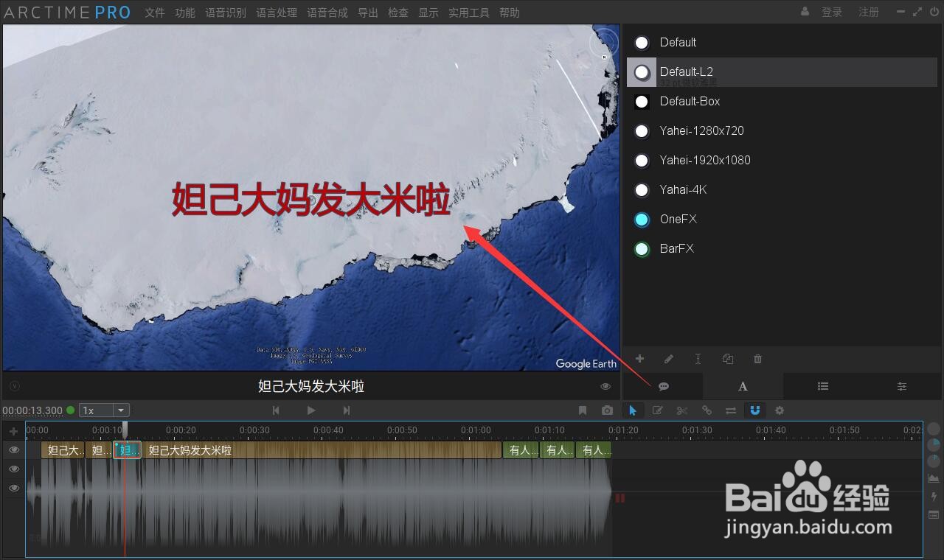Image resolution: width=944 pixels, height=560 pixels.
Task: Toggle subtitle preview eye below the video
Action: point(605,386)
